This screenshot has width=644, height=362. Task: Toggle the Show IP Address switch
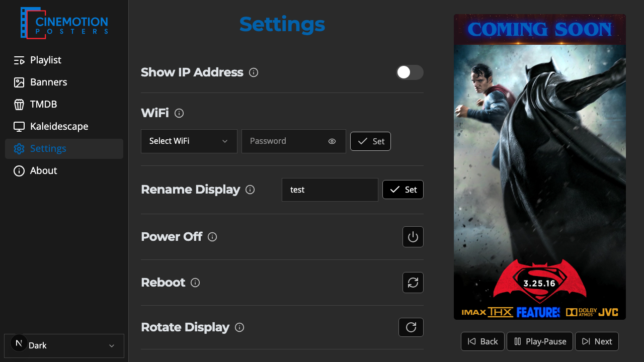410,72
